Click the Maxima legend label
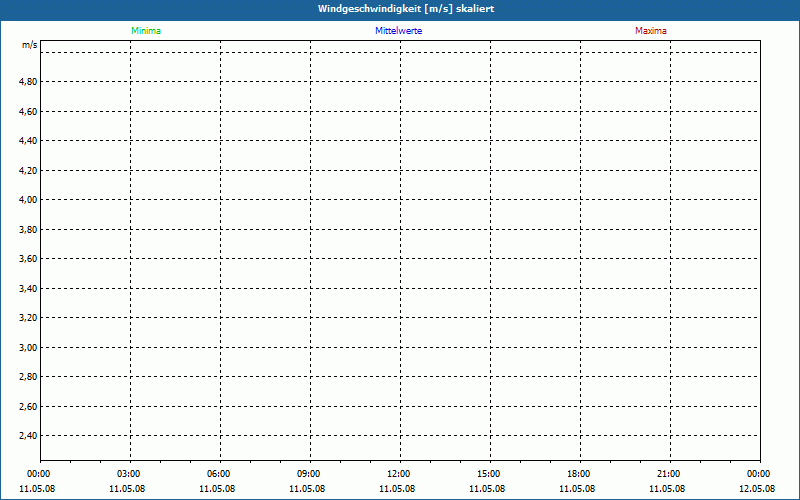Screen dimensions: 800x500 point(650,31)
